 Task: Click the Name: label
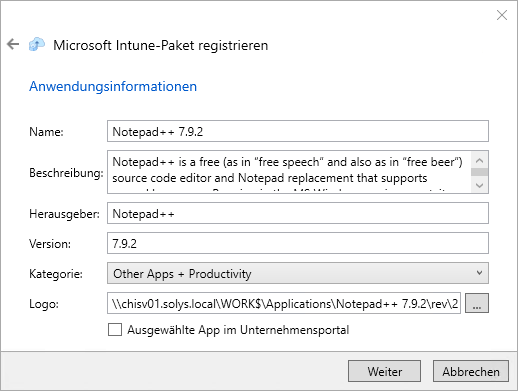tap(46, 132)
